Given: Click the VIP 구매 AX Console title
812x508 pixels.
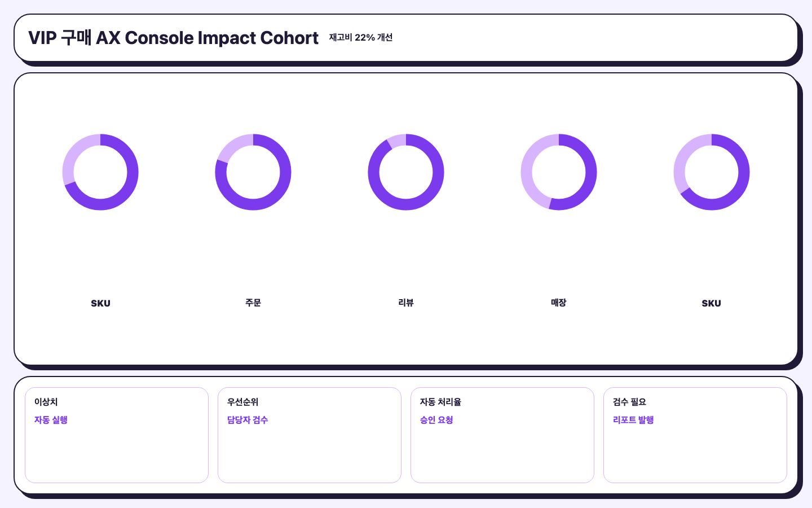Looking at the screenshot, I should (174, 38).
